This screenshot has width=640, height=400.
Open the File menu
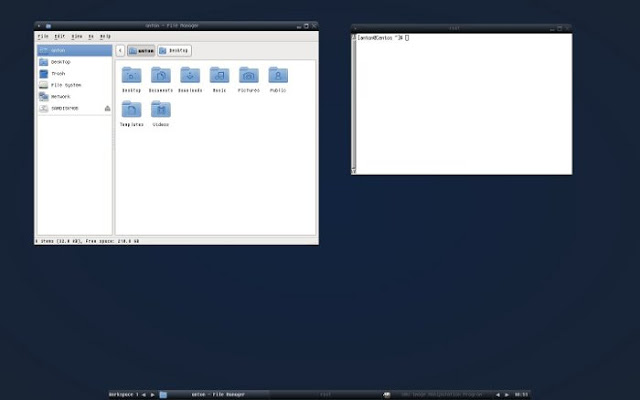pyautogui.click(x=43, y=36)
